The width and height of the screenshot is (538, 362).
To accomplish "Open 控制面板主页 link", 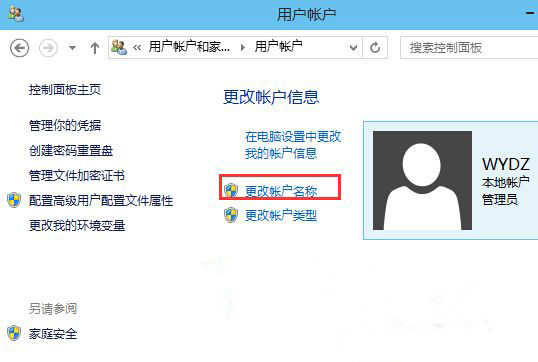I will click(65, 90).
